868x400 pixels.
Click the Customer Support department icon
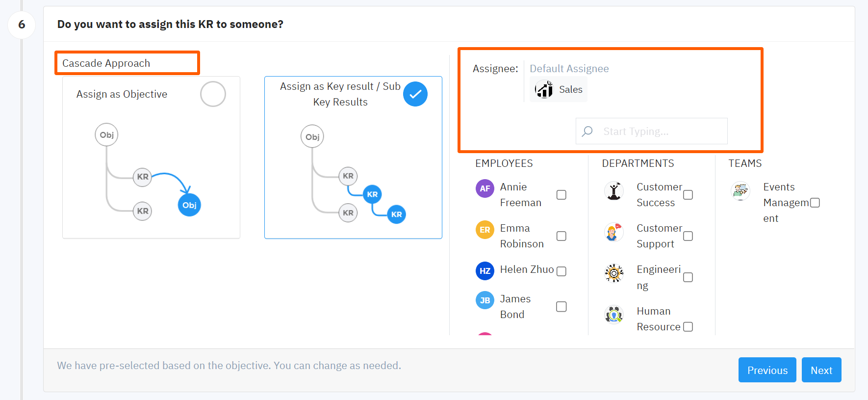[613, 232]
